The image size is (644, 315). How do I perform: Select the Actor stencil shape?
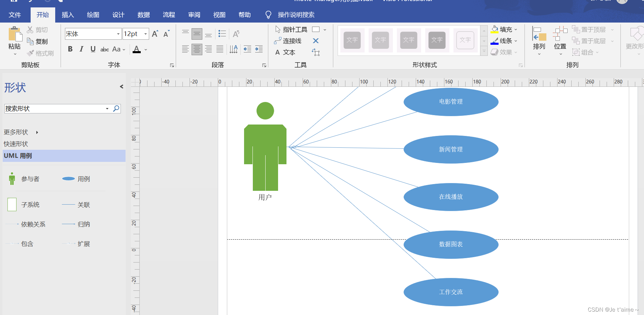click(x=23, y=179)
